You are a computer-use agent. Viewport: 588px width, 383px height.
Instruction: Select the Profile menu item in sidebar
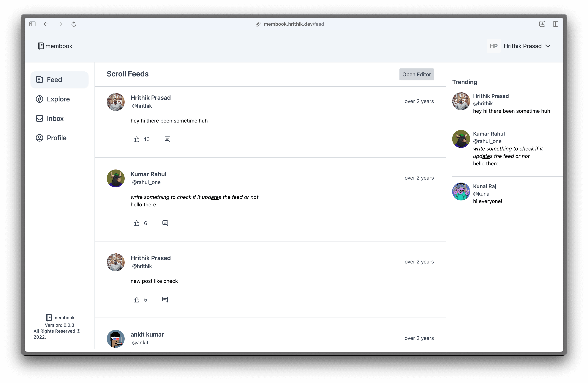[56, 138]
